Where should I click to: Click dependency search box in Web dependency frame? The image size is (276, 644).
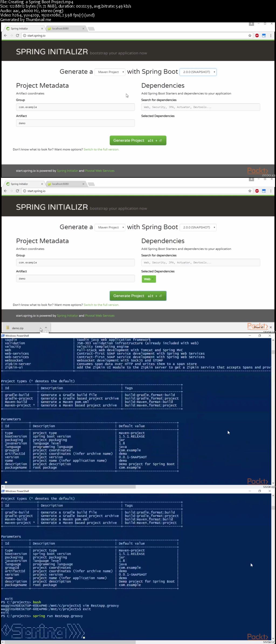[201, 263]
